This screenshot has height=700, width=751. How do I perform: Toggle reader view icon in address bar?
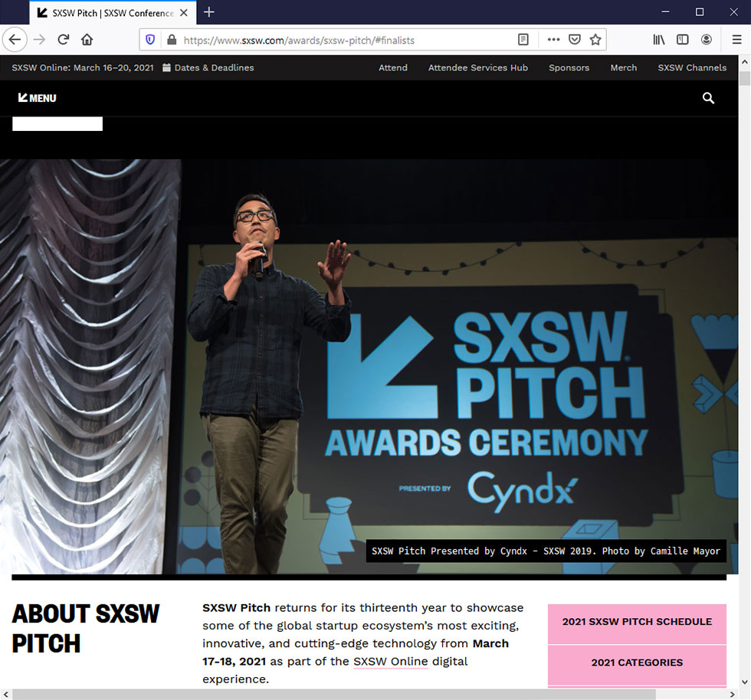(523, 40)
